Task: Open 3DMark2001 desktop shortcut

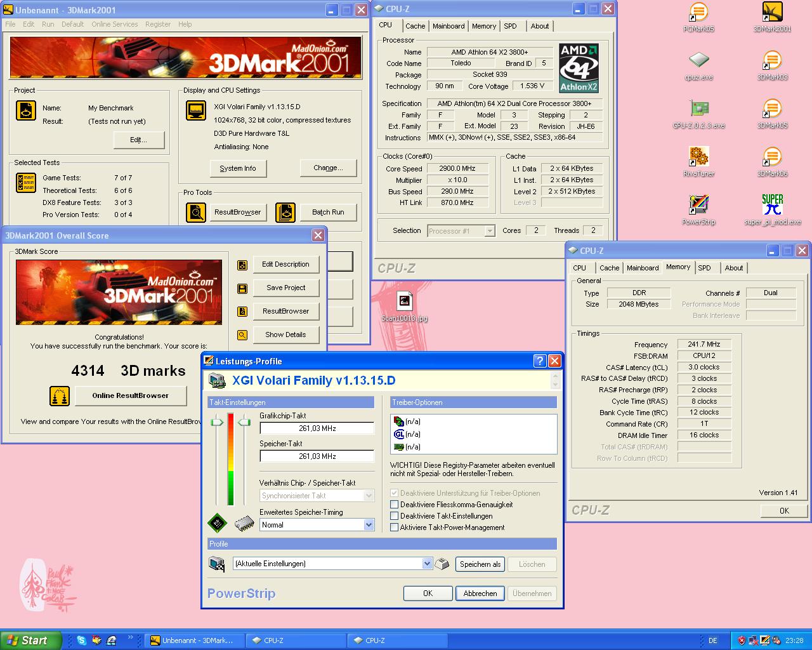Action: [x=772, y=17]
